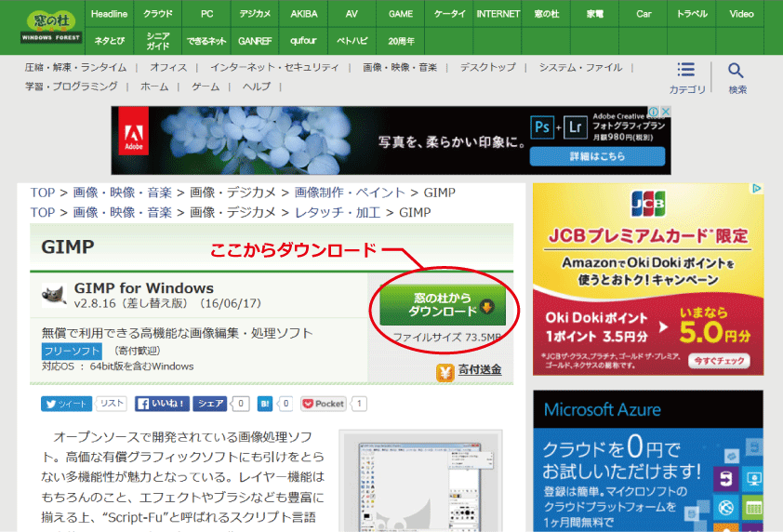Open the クラウド nav item
This screenshot has width=783, height=532.
pos(158,14)
